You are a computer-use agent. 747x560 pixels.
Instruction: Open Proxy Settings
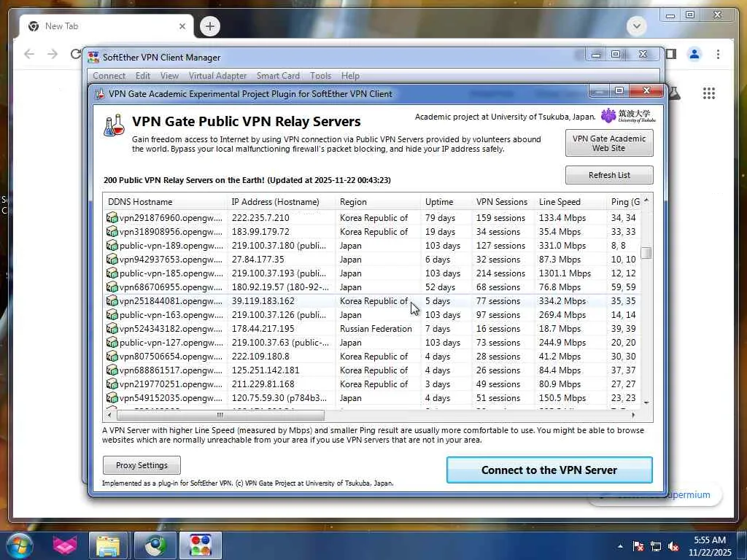coord(142,465)
